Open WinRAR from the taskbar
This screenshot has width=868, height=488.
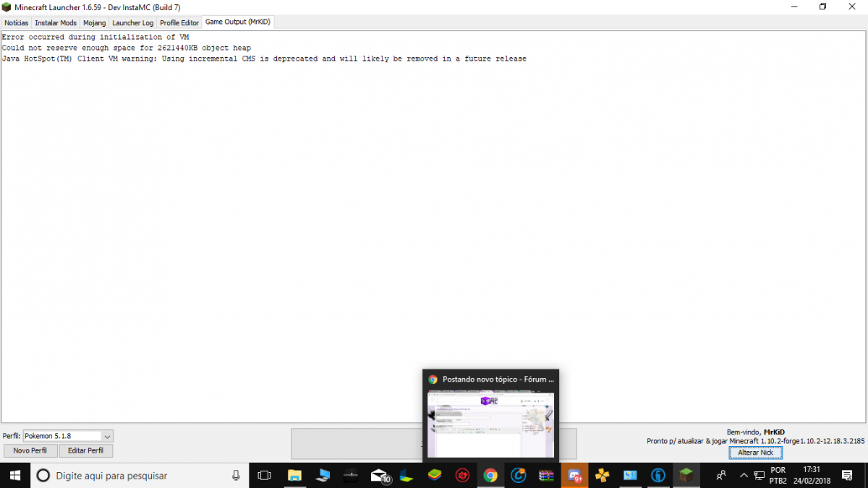coord(547,475)
